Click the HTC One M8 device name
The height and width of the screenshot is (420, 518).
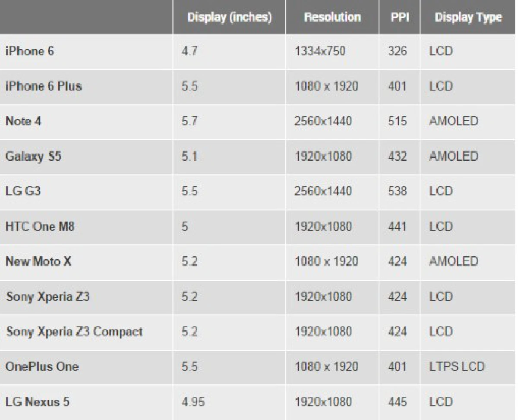click(x=40, y=227)
